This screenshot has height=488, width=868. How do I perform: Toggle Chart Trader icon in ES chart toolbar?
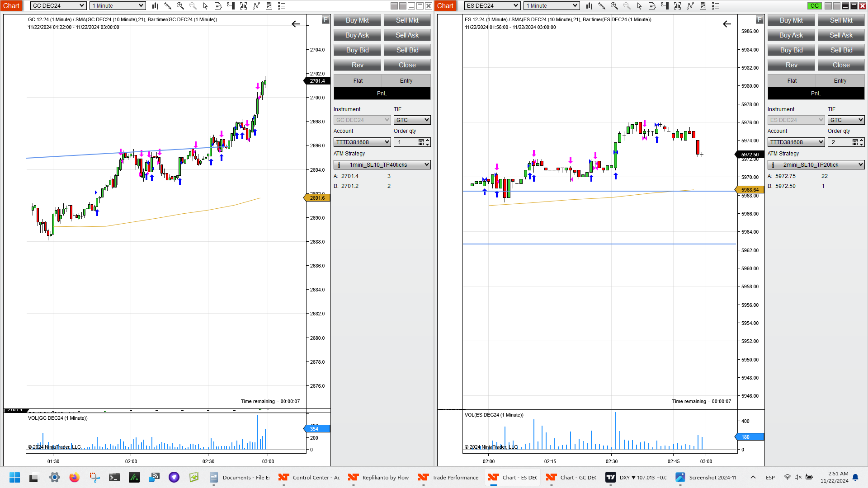click(665, 6)
